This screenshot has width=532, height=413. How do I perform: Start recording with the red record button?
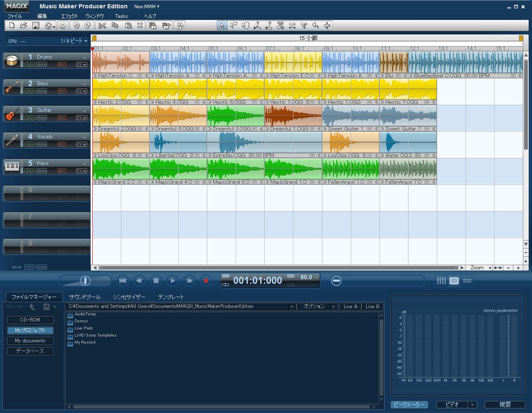(206, 281)
